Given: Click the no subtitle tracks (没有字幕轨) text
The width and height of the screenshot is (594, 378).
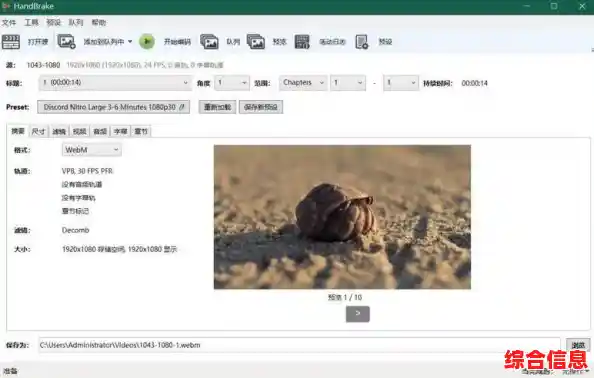Looking at the screenshot, I should 78,198.
